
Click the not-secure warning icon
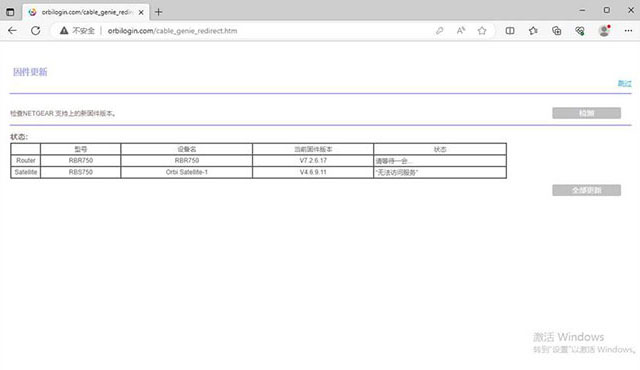pyautogui.click(x=64, y=31)
